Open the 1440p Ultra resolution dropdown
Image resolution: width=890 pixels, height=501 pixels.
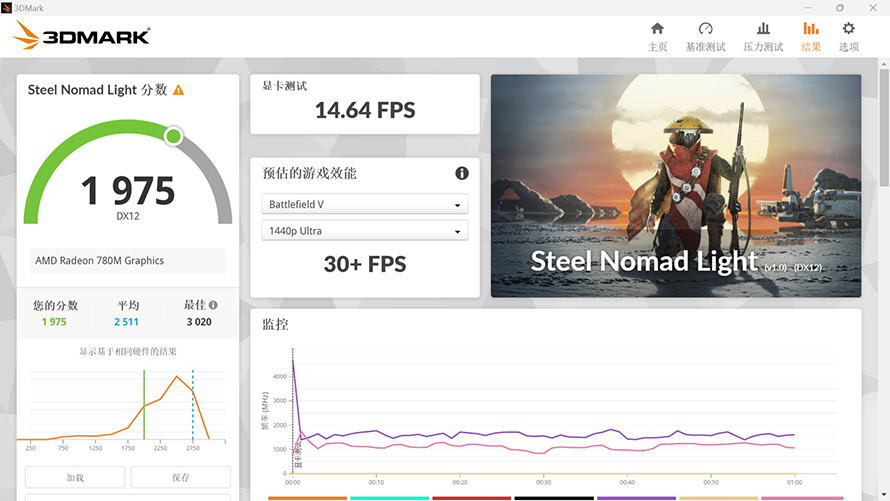[x=365, y=231]
